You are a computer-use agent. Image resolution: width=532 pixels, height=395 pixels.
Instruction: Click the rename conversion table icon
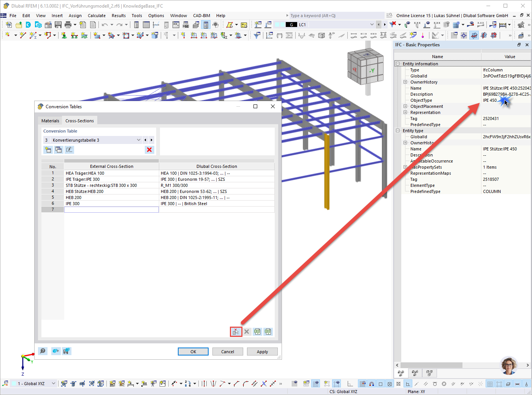tap(69, 150)
